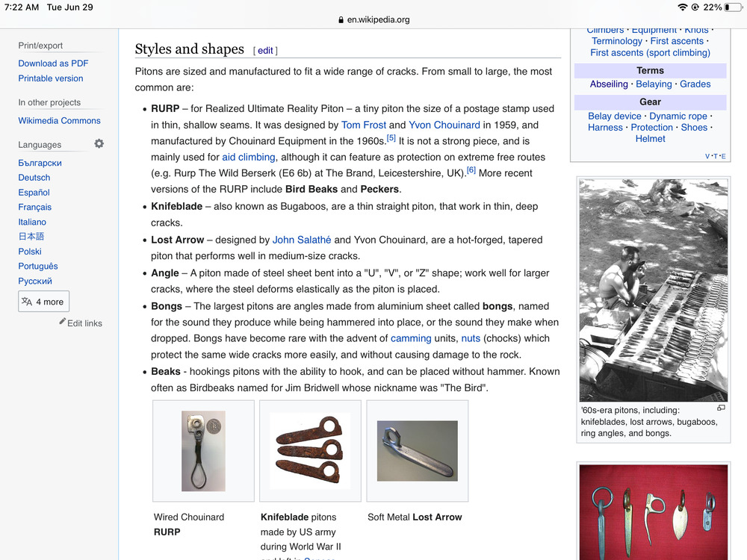
Task: Click citation footnote 5 reference
Action: [391, 138]
